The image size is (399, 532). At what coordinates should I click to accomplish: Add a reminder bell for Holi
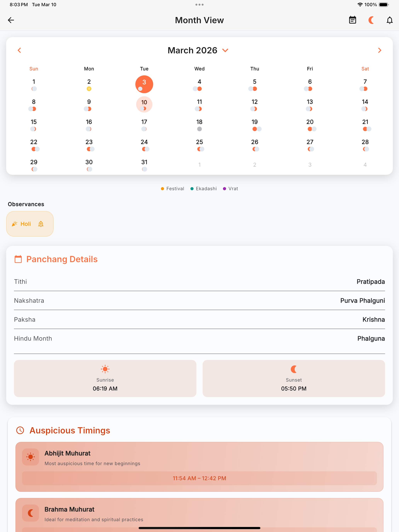(41, 224)
